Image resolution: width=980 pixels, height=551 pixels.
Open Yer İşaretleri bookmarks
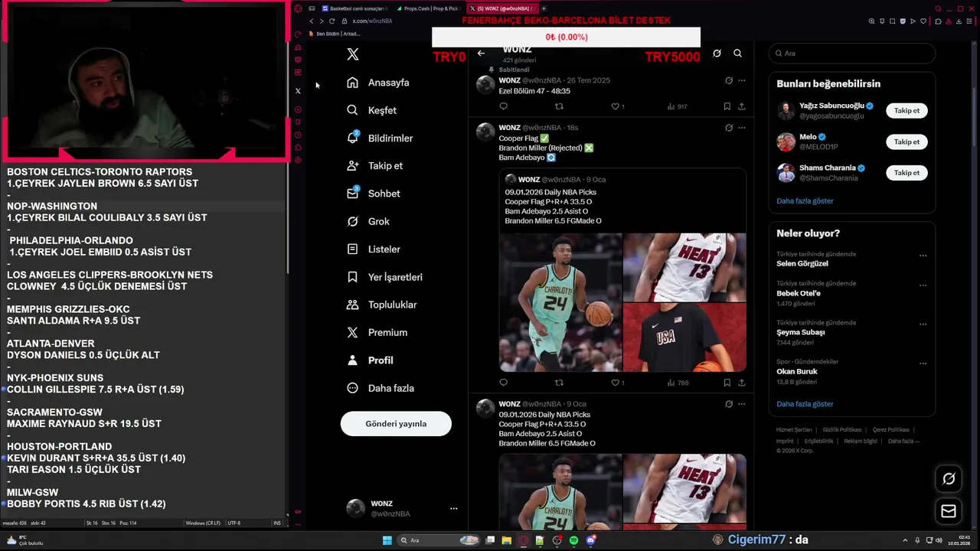(384, 277)
